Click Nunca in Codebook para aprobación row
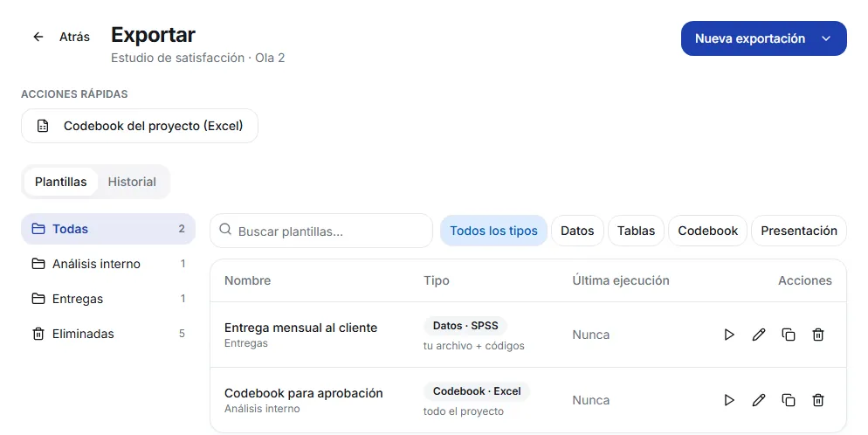The width and height of the screenshot is (868, 435). click(x=590, y=400)
